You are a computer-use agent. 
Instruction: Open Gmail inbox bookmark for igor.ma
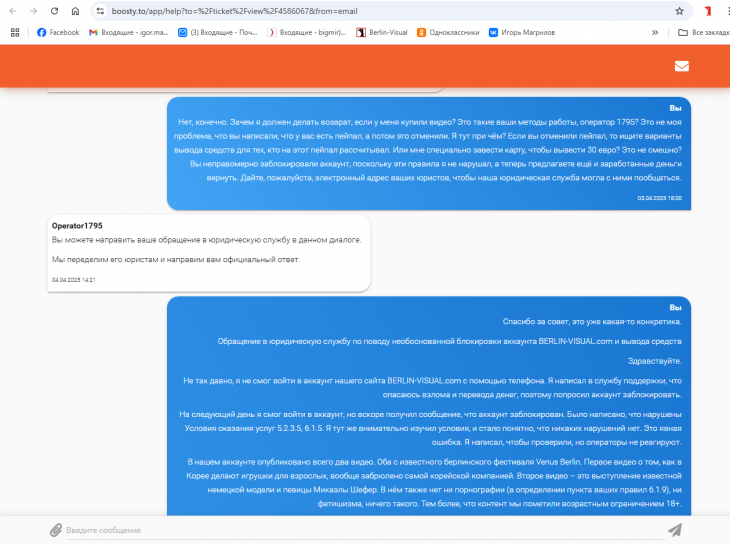point(129,32)
